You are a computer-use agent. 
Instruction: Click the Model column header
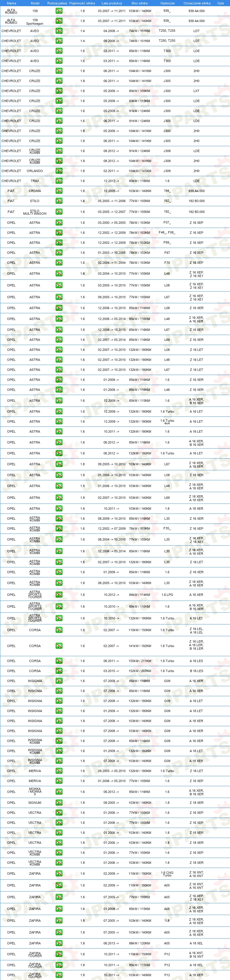(35, 3)
